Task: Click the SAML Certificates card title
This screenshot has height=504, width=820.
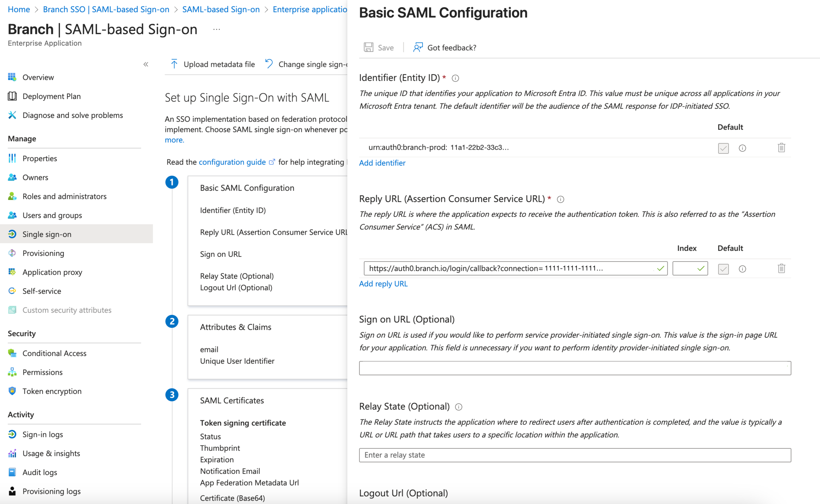Action: (232, 400)
